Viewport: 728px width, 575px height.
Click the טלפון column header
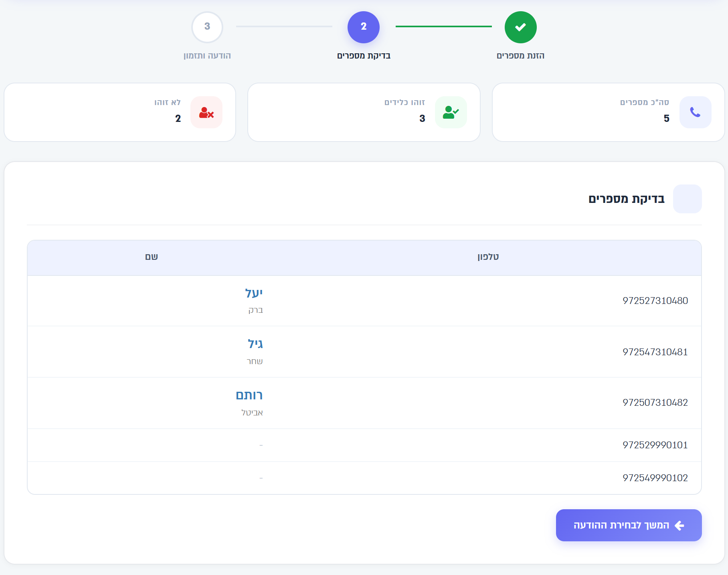pyautogui.click(x=488, y=257)
